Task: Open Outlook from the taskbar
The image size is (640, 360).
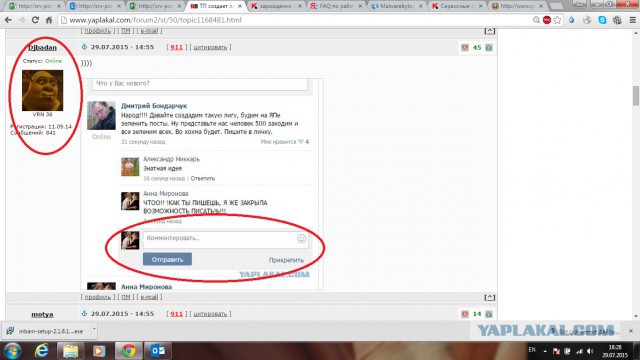Action: pos(158,351)
